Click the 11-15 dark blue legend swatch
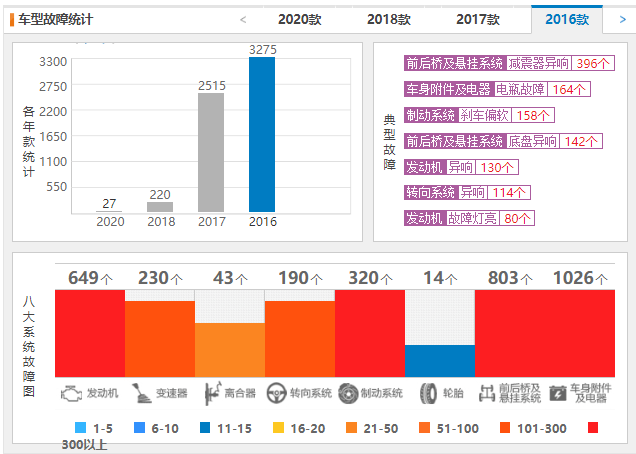Screen dimensions: 636x454 point(205,428)
